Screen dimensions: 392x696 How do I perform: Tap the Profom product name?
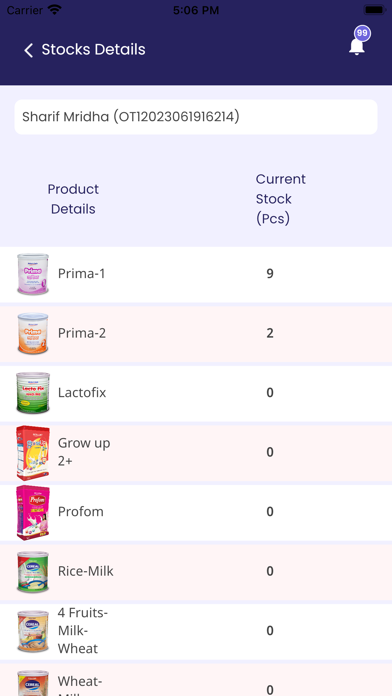click(x=81, y=511)
